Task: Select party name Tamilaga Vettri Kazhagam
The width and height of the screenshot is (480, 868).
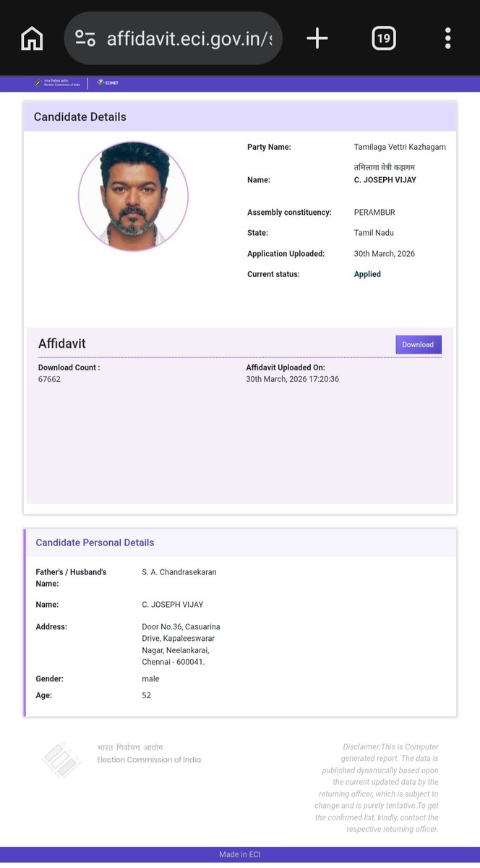Action: (x=400, y=147)
